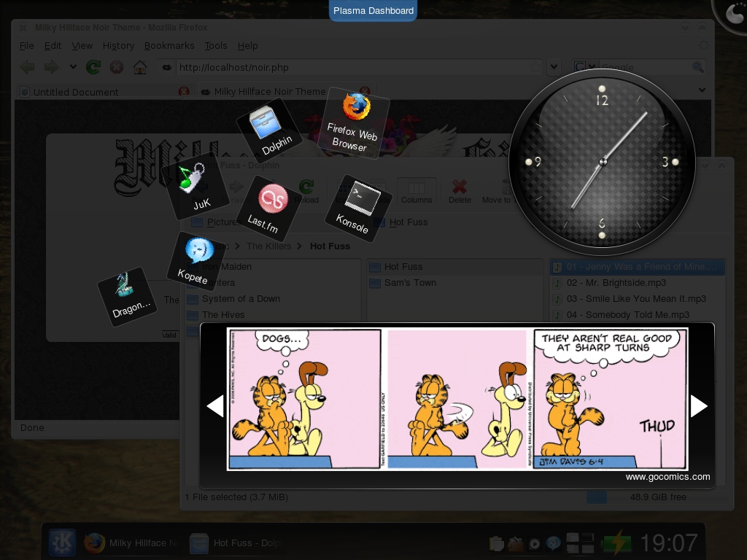Launch the Konsole terminal widget
Viewport: 747px width, 560px height.
point(359,208)
